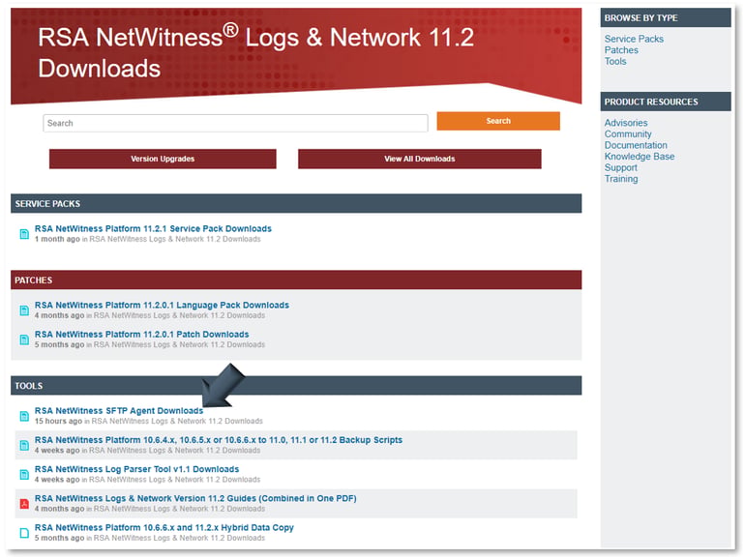Open 10.6.6.x and 11.2.x Hybrid Data Copy
745x560 pixels.
click(164, 528)
